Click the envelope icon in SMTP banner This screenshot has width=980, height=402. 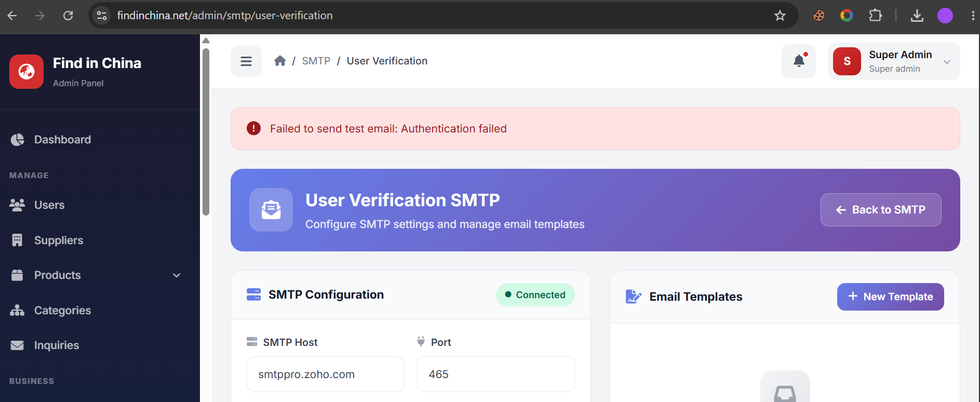271,210
